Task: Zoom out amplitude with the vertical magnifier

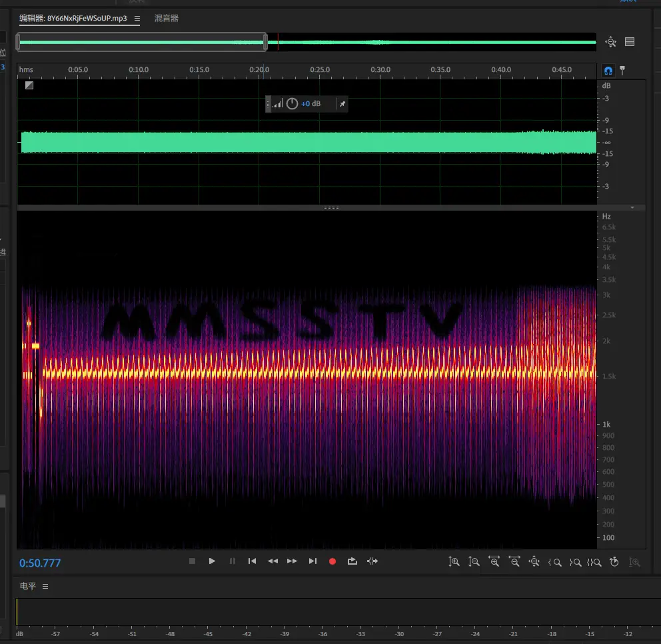Action: [474, 562]
